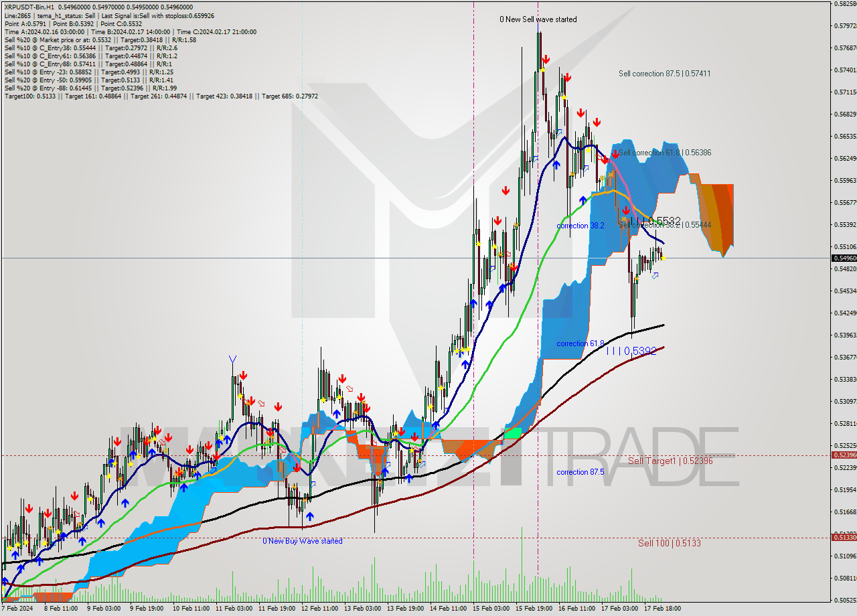857x616 pixels.
Task: Click 'Sell Target1 | 0.52396' label
Action: pyautogui.click(x=670, y=461)
